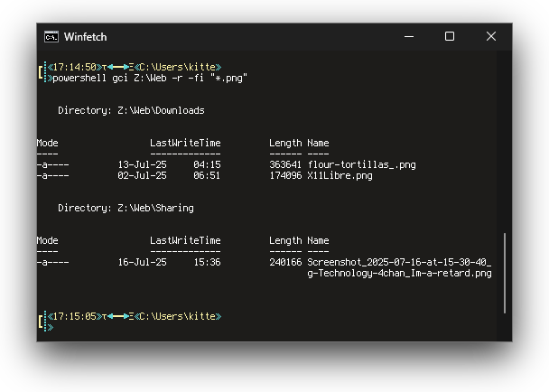Click the Winfetch window title

point(85,37)
